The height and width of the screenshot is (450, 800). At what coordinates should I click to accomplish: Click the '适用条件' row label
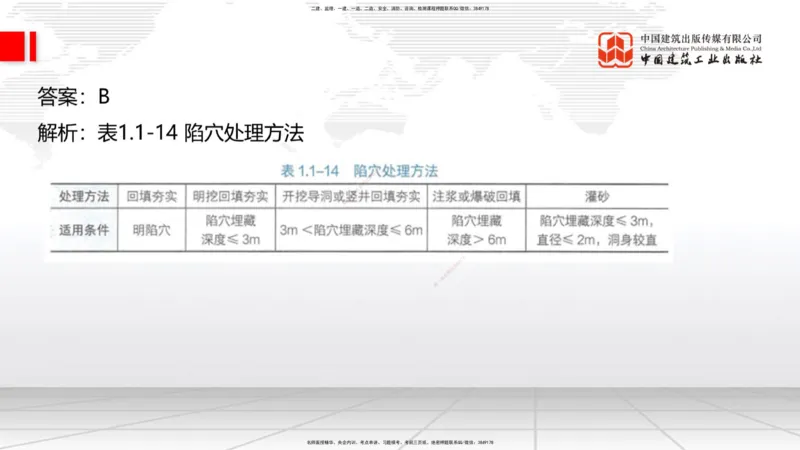[x=84, y=230]
